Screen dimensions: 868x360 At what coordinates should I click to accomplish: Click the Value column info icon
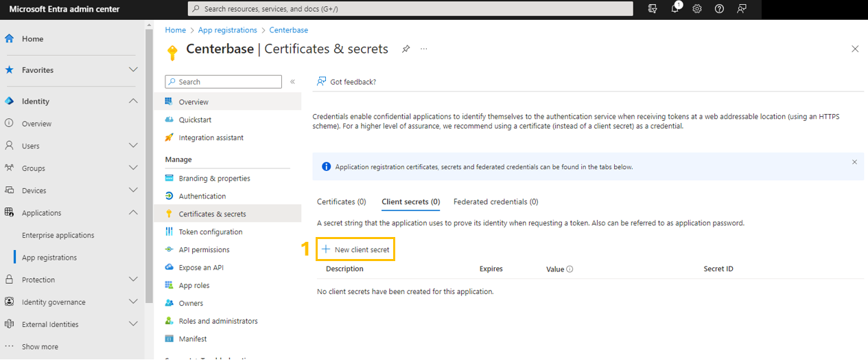click(570, 269)
